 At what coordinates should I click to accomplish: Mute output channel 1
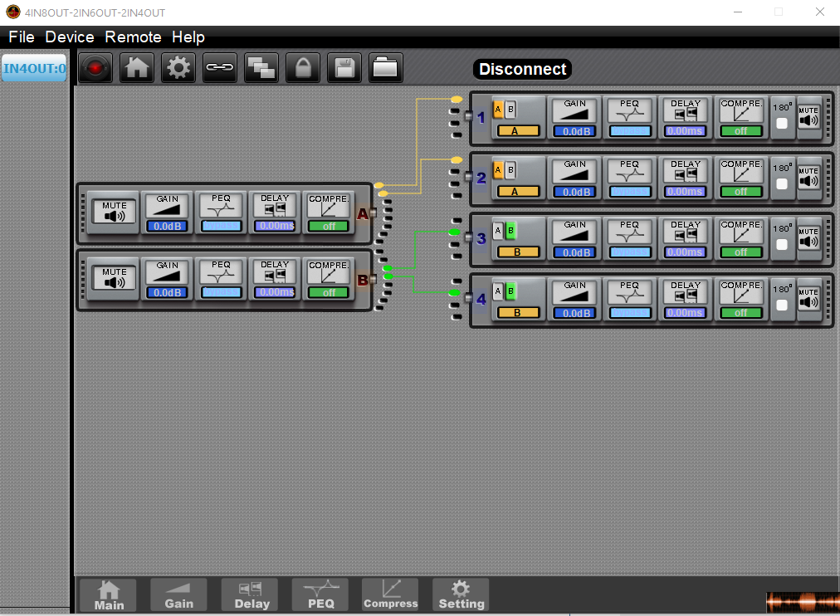(x=808, y=117)
